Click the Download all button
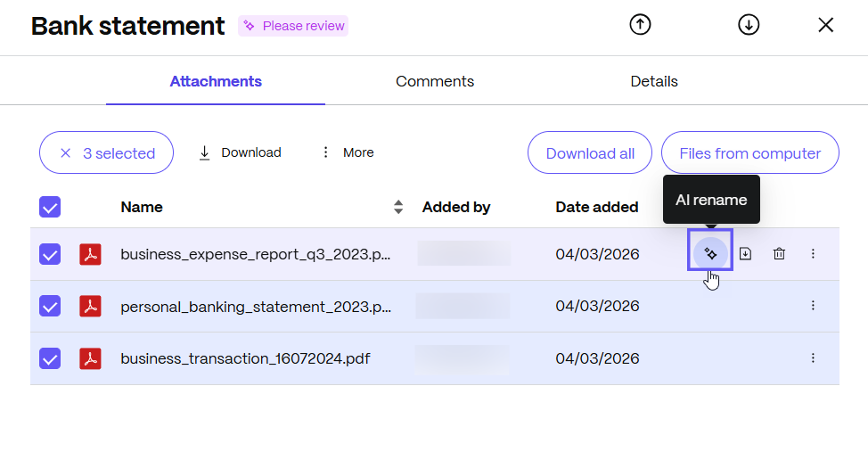This screenshot has width=868, height=460. point(590,153)
